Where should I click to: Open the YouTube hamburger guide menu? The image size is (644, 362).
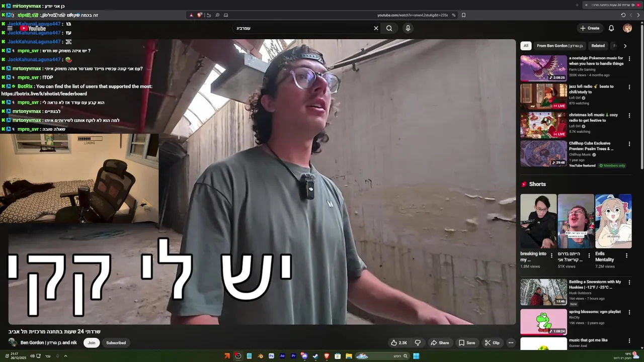pos(10,29)
